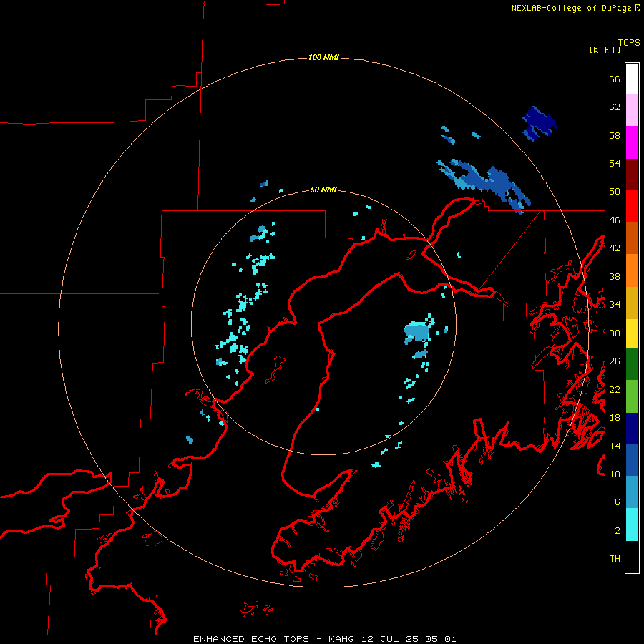Select the light blue 10 kft swatch
The image size is (644, 644).
click(632, 492)
